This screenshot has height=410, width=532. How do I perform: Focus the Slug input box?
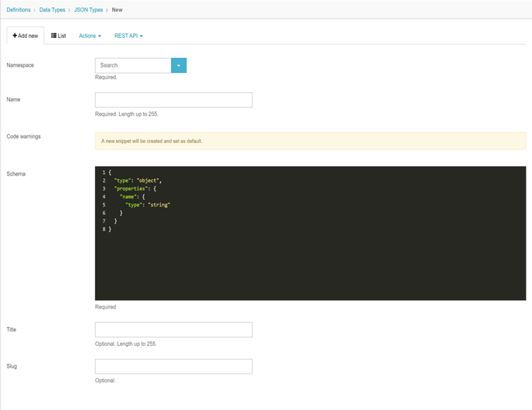173,366
